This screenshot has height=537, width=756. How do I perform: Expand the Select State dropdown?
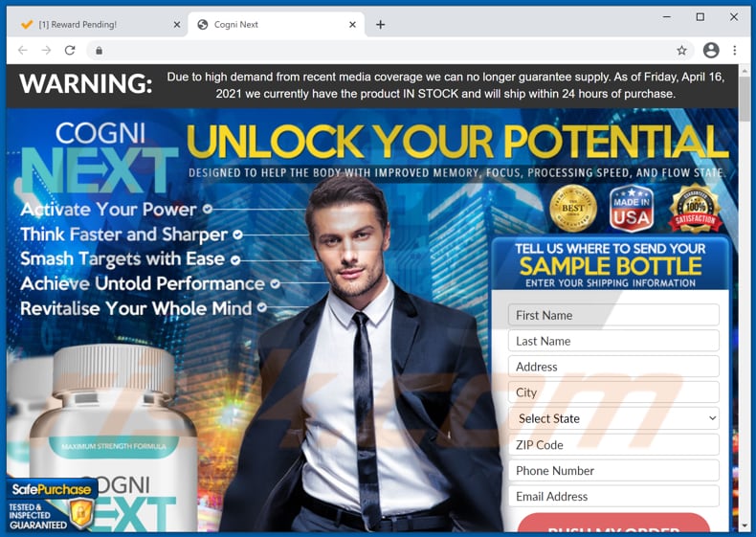[613, 418]
